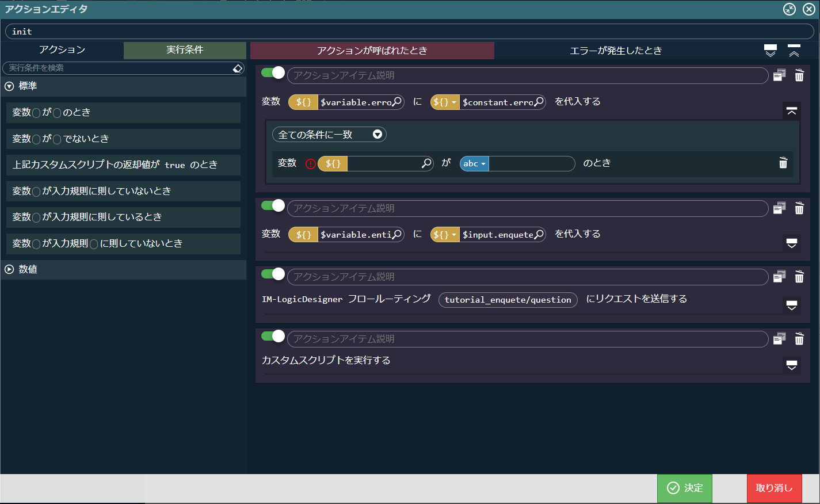Image resolution: width=820 pixels, height=504 pixels.
Task: Switch to the アクション tab
Action: (62, 50)
